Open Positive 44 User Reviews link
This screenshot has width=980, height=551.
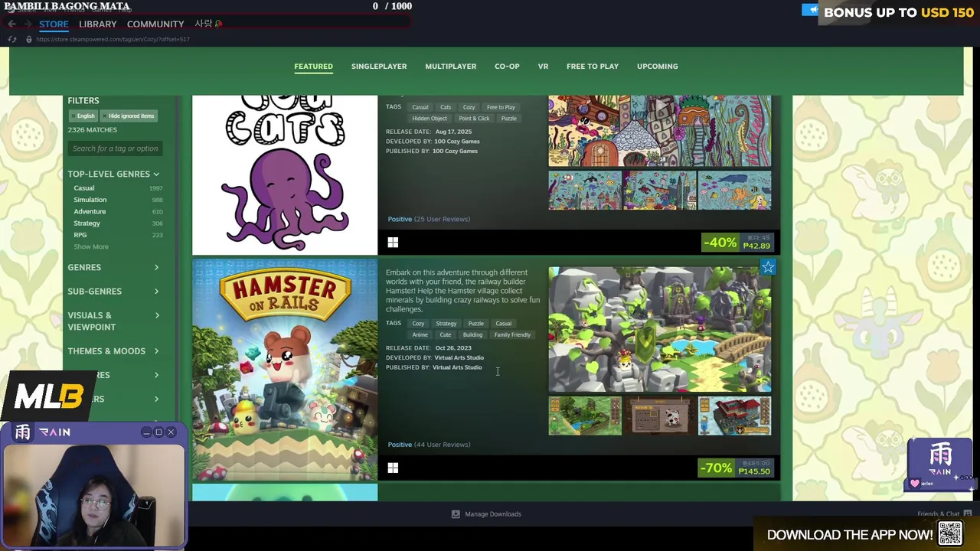point(429,445)
